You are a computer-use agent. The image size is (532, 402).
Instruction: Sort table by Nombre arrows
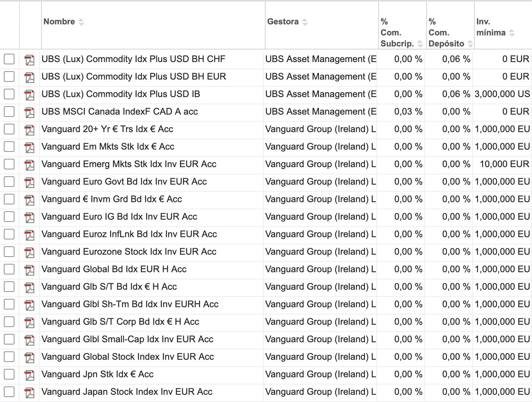(81, 22)
